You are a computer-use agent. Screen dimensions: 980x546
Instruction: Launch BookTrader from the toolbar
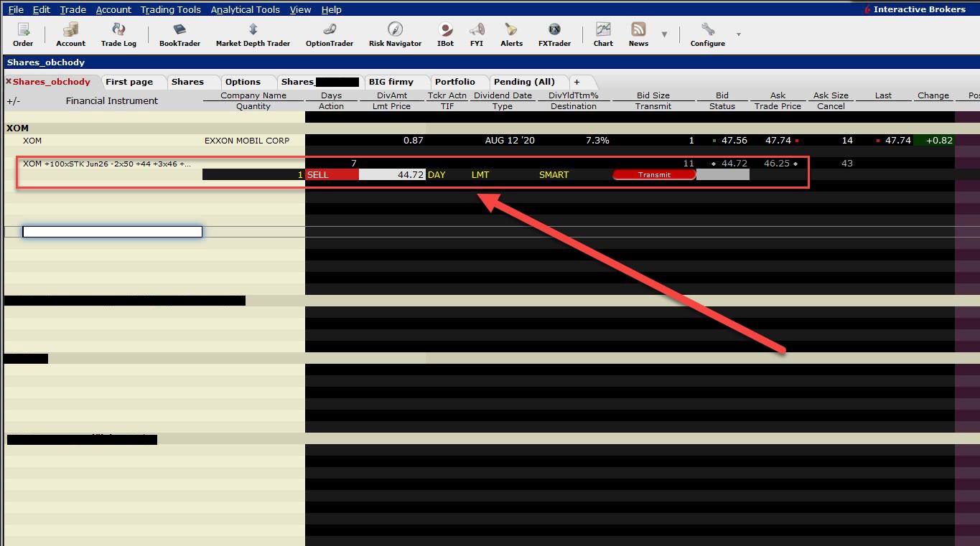pos(179,30)
